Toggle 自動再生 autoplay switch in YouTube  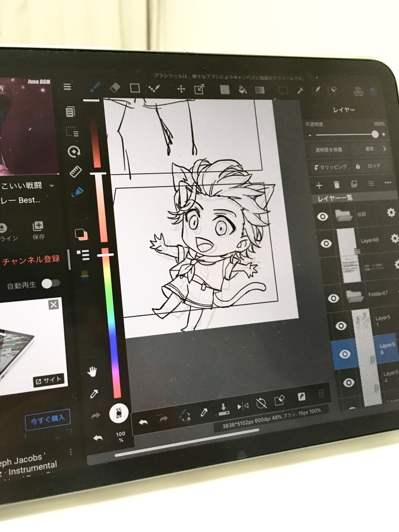pyautogui.click(x=51, y=283)
